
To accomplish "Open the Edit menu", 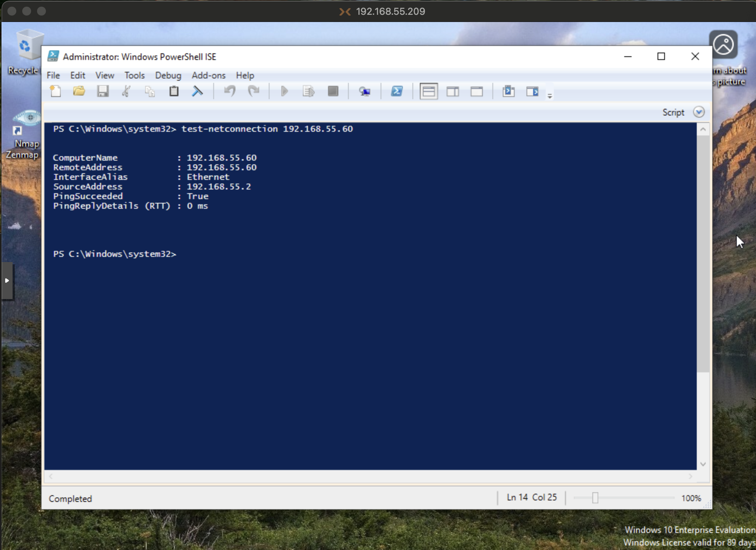I will (78, 75).
